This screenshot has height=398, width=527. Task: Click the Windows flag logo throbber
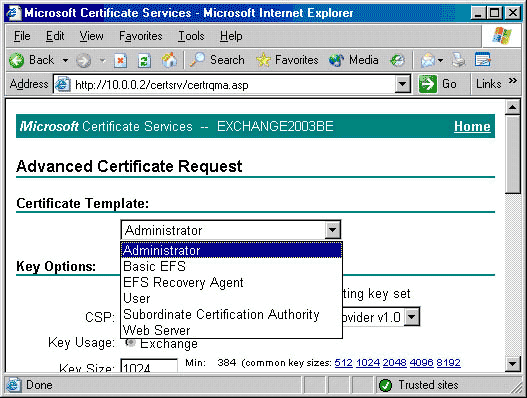click(x=502, y=36)
